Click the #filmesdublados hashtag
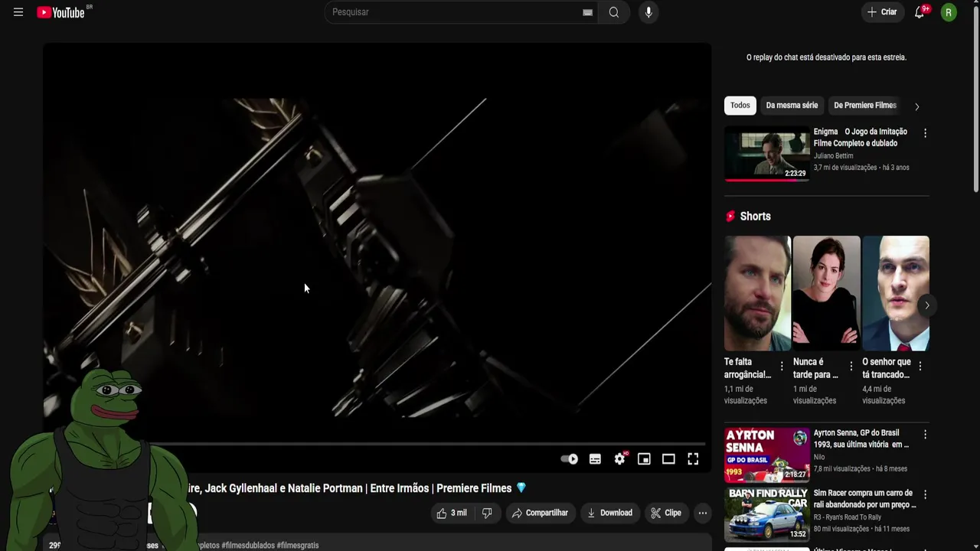 pyautogui.click(x=248, y=546)
